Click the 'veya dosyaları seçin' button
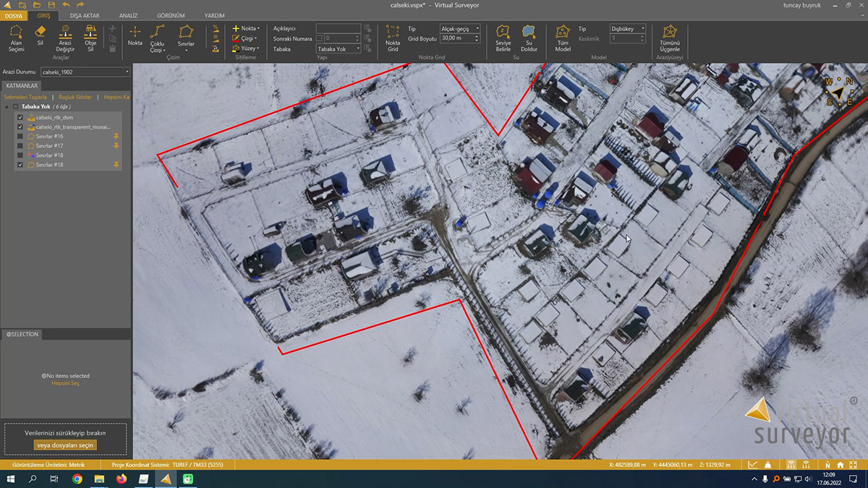The height and width of the screenshot is (488, 868). pyautogui.click(x=65, y=445)
